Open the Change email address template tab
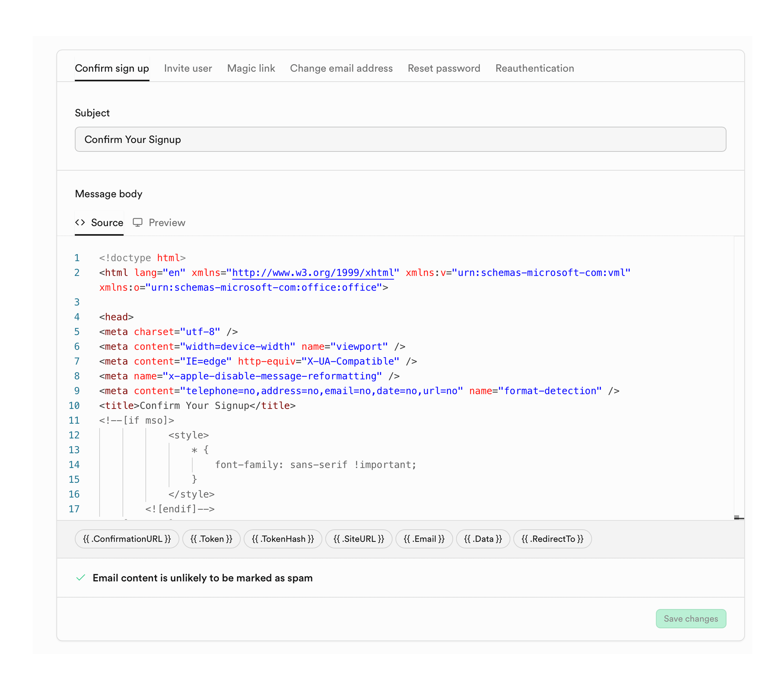This screenshot has width=784, height=691. 341,68
